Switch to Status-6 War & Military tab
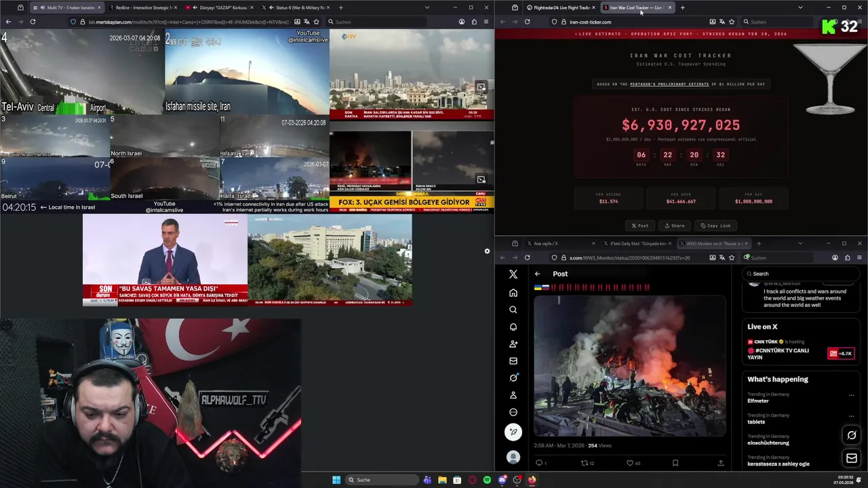Viewport: 868px width, 488px height. [x=297, y=7]
